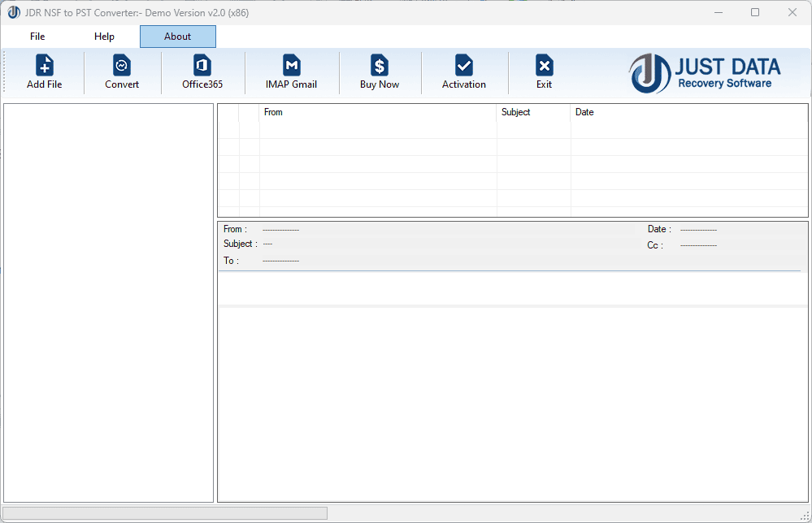Viewport: 812px width, 523px height.
Task: Click the Convert icon
Action: 121,71
